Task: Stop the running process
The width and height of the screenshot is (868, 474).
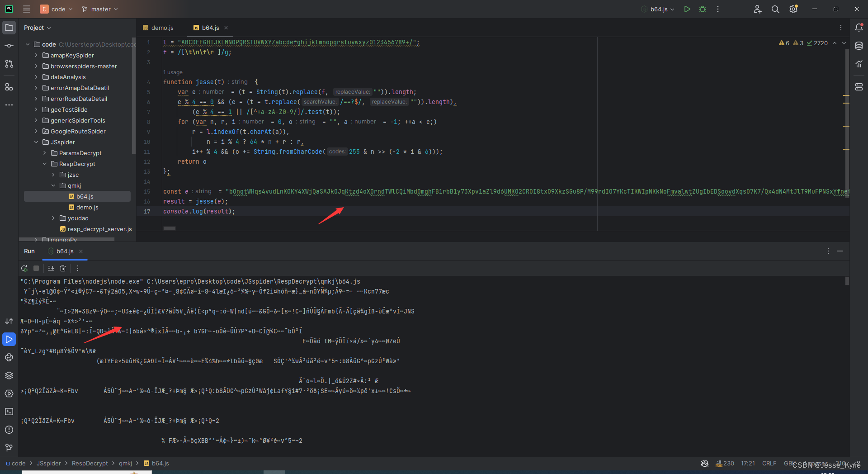Action: (x=36, y=268)
